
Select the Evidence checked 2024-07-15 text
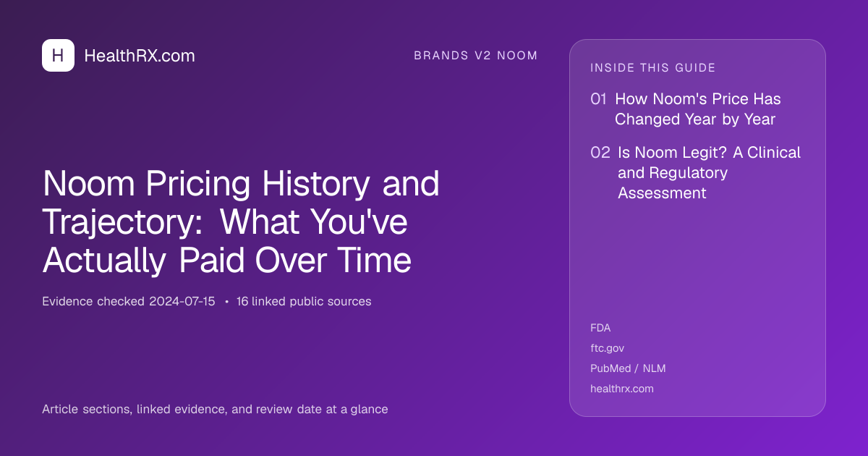129,302
